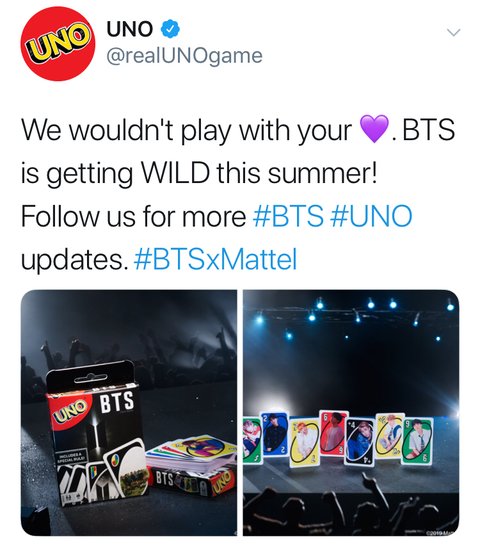
Task: Click the stack of cards beside the box
Action: [x=192, y=451]
